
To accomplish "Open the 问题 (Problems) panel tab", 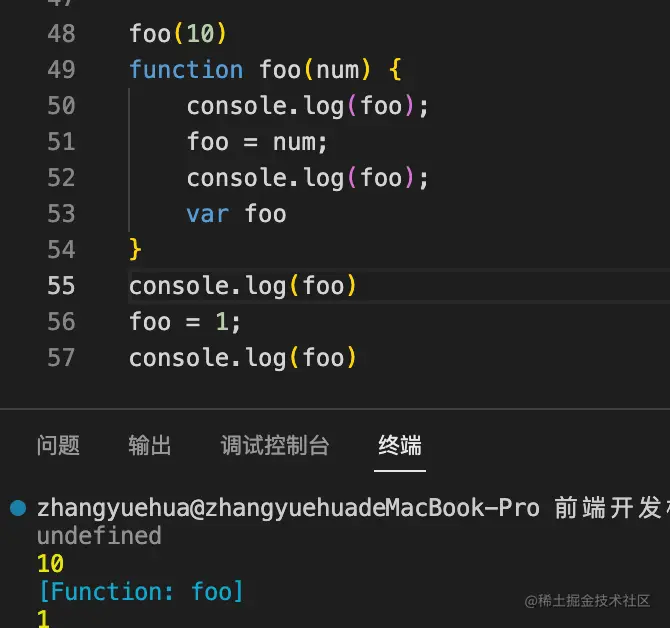I will coord(58,446).
